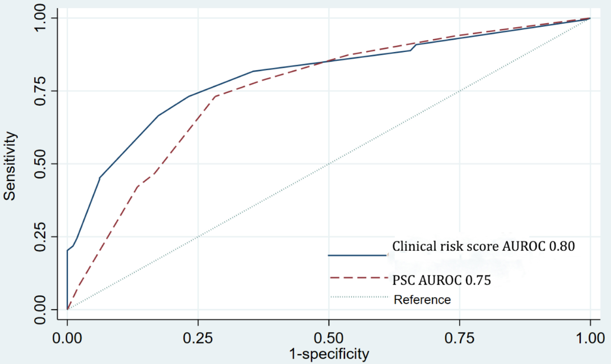Click the dotted Reference legend line sample

point(359,297)
